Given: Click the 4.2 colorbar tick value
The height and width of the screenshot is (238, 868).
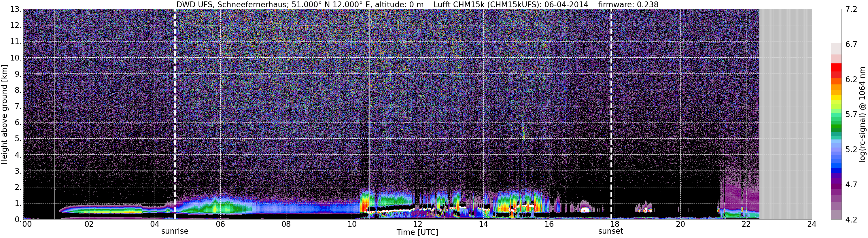Looking at the screenshot, I should tap(851, 220).
